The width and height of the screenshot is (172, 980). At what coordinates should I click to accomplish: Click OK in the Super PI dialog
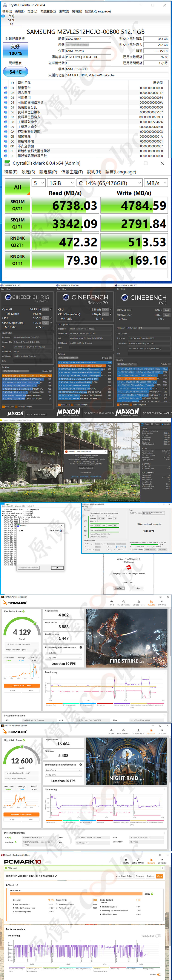(57, 567)
